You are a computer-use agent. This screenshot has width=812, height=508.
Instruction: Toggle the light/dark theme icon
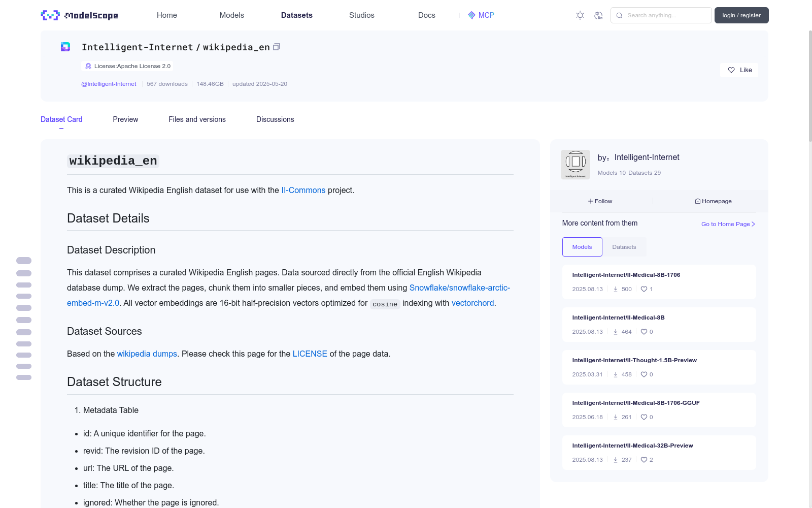click(580, 15)
